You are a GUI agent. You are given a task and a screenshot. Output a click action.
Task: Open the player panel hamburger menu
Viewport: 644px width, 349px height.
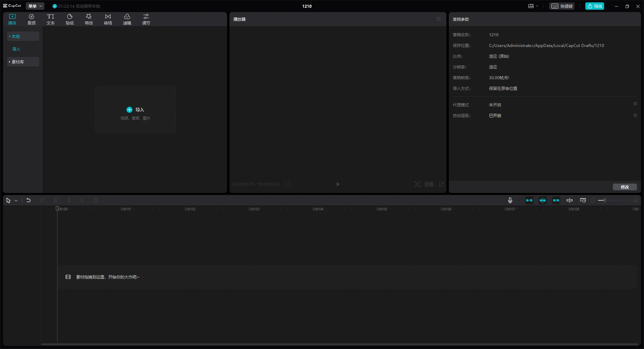(439, 19)
